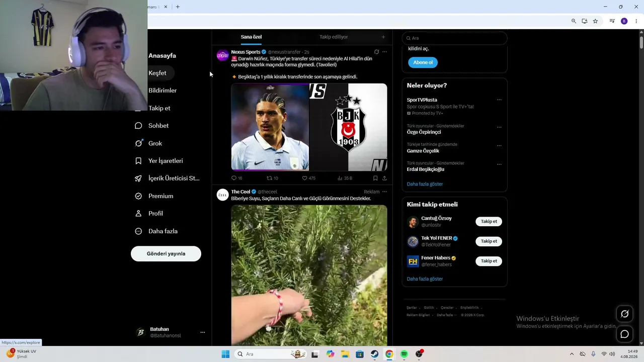Viewport: 644px width, 362px height.
Task: Open the floating chat bubble button
Action: click(x=624, y=334)
